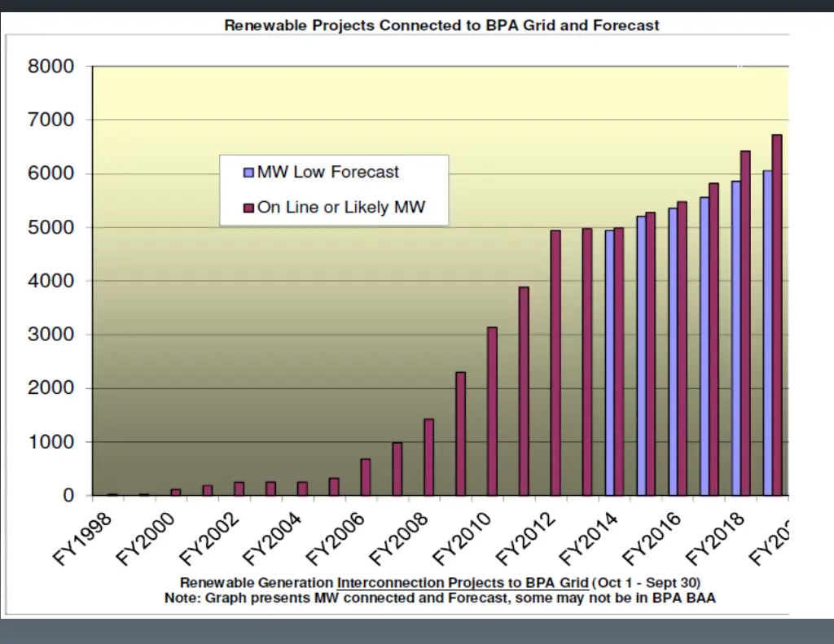This screenshot has height=644, width=834.
Task: Click the FY2014 x-axis label
Action: click(588, 538)
